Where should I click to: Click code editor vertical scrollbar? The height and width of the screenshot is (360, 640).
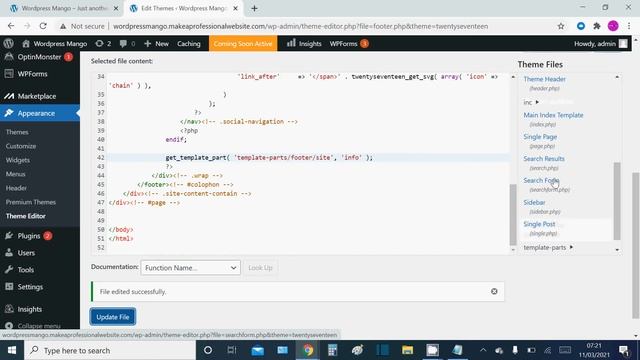(513, 215)
